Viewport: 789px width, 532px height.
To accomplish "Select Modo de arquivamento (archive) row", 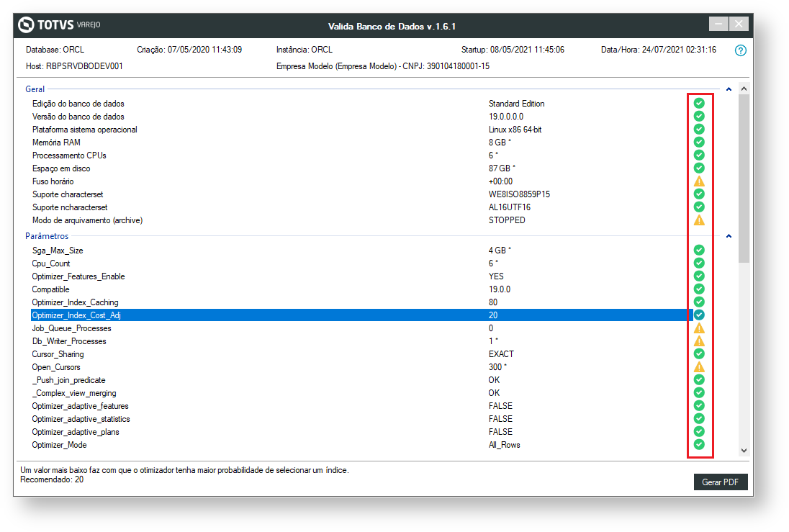I will 362,220.
